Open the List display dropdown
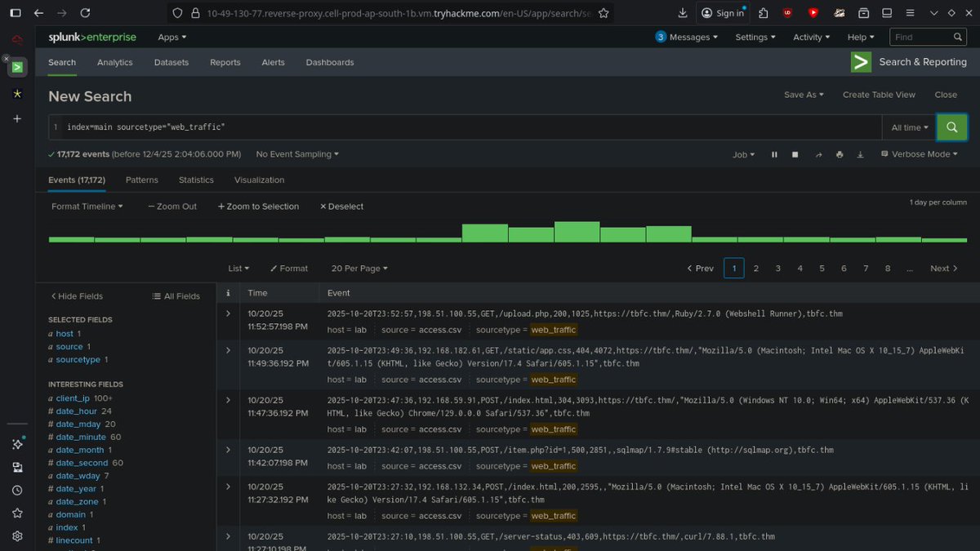This screenshot has height=551, width=980. click(238, 269)
